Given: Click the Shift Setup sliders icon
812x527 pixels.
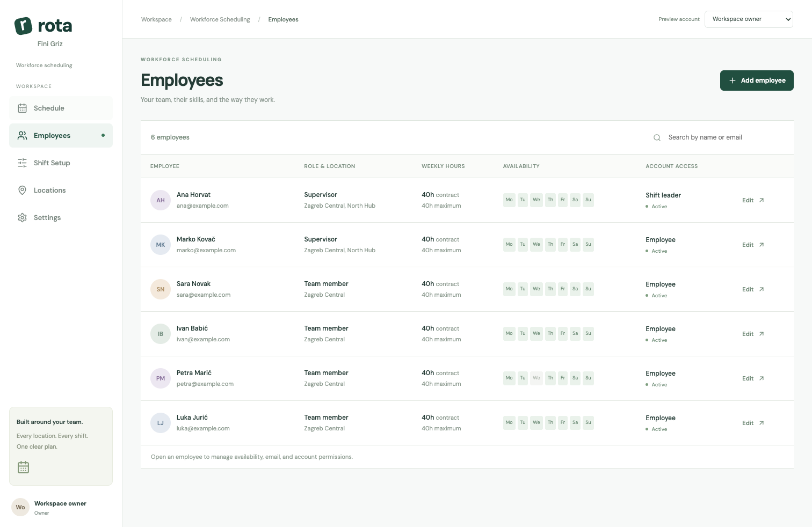Looking at the screenshot, I should [x=22, y=163].
